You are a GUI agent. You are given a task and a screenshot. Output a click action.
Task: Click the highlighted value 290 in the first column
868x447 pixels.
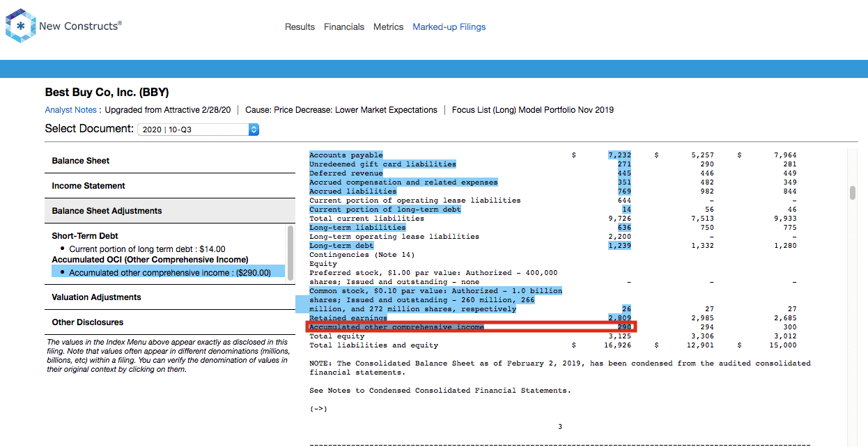624,327
